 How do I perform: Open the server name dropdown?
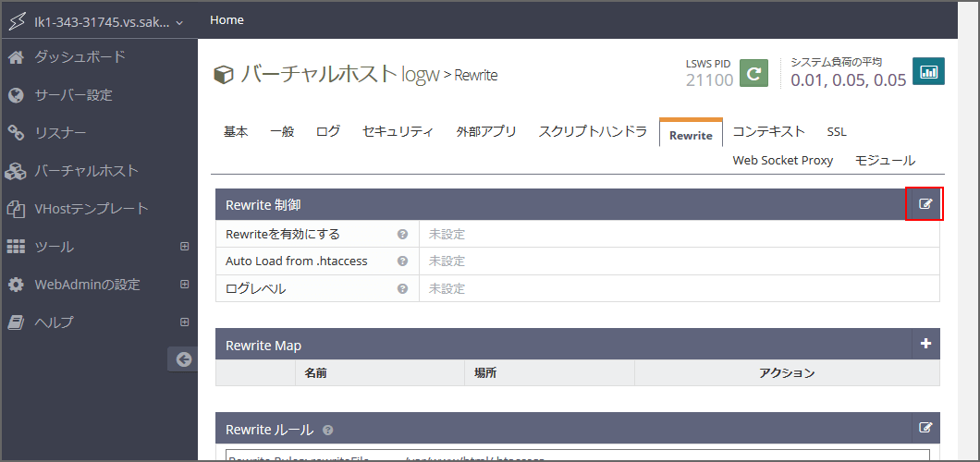click(x=97, y=20)
